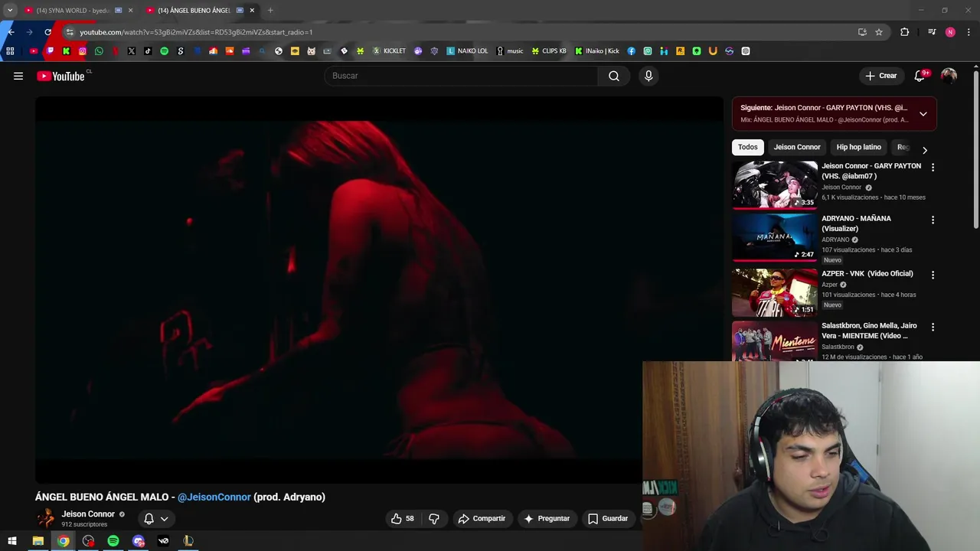Open the Salastkbron channel name in sidebar
980x551 pixels.
(838, 347)
